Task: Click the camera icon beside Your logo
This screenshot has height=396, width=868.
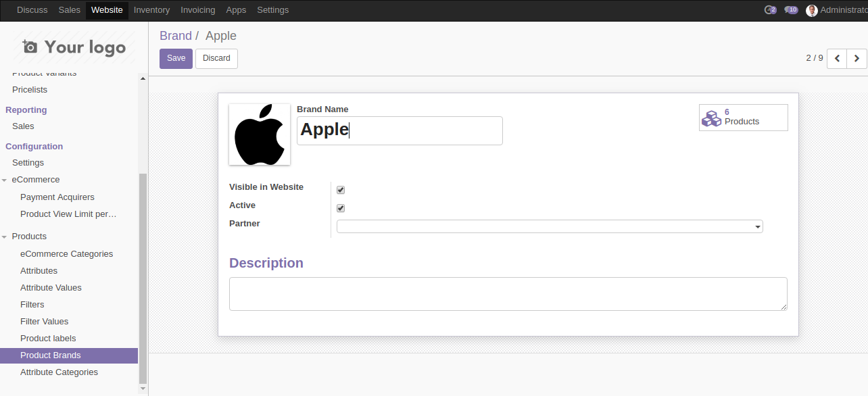Action: click(30, 47)
